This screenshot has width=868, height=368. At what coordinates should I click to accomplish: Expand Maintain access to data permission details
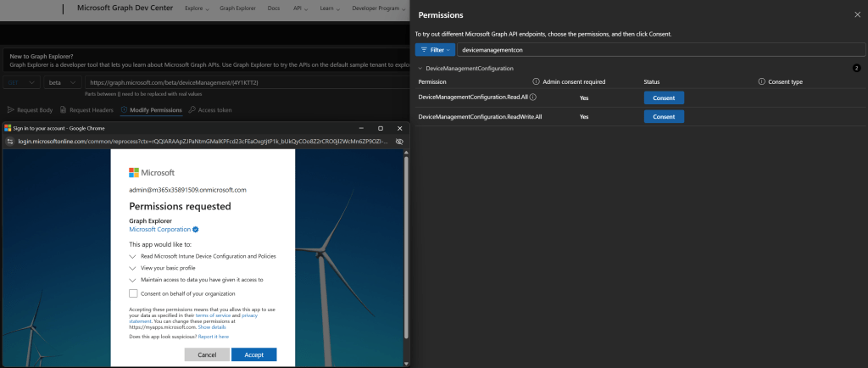[x=132, y=280]
